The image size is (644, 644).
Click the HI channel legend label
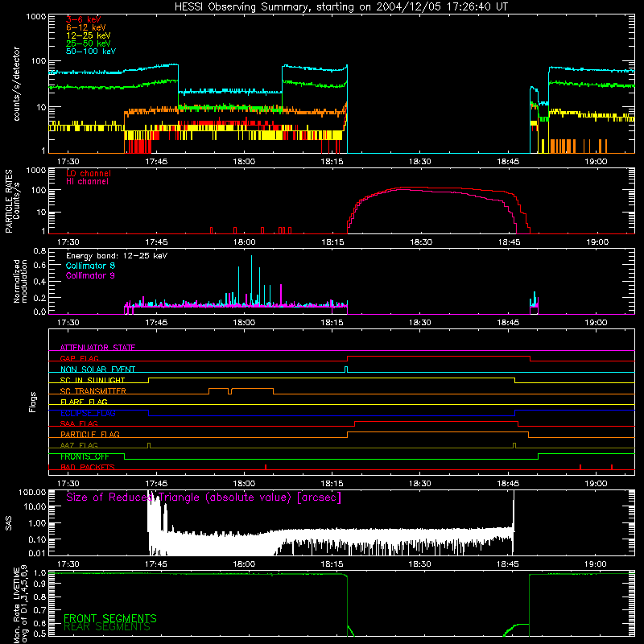(x=87, y=182)
